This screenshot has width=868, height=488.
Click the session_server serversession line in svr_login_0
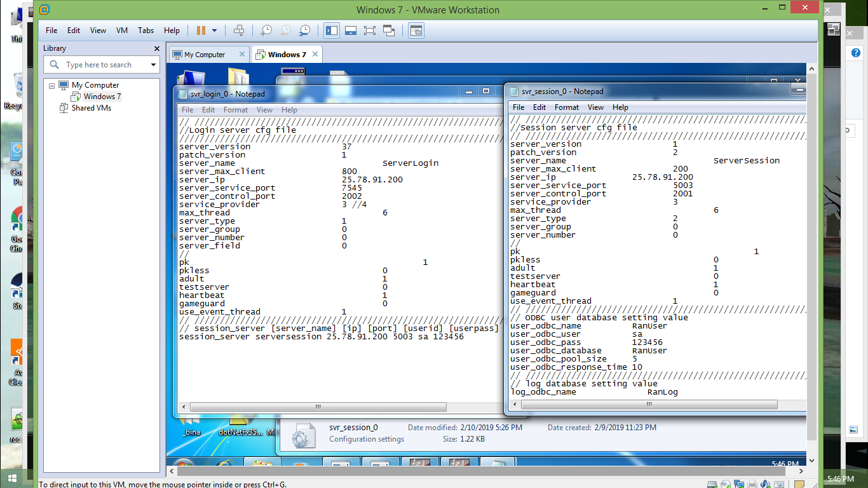point(322,337)
